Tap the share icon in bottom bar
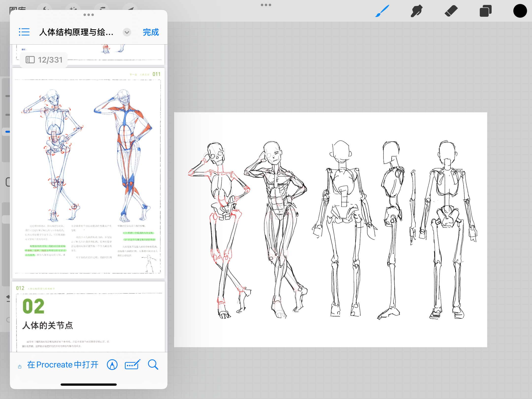The height and width of the screenshot is (399, 532). click(20, 367)
